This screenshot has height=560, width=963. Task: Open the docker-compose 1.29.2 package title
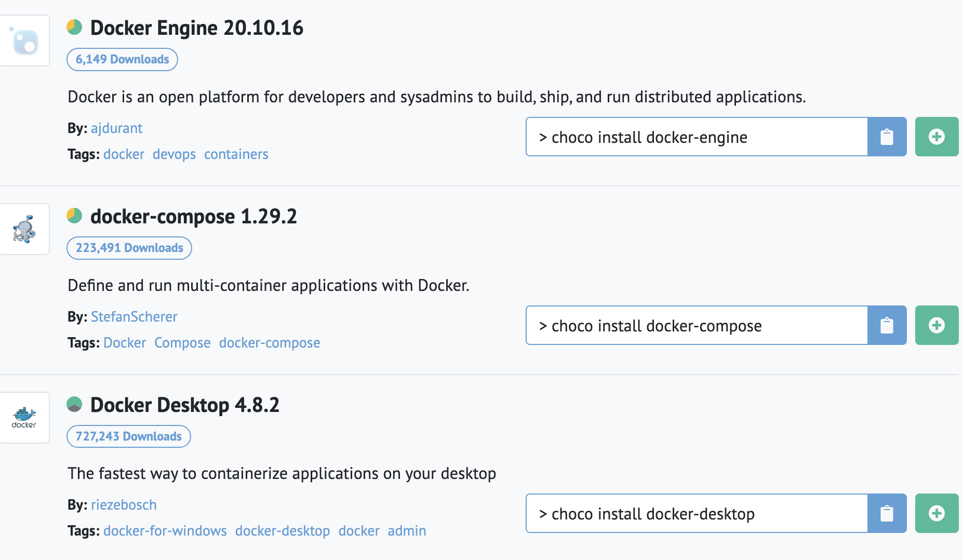[x=193, y=217]
